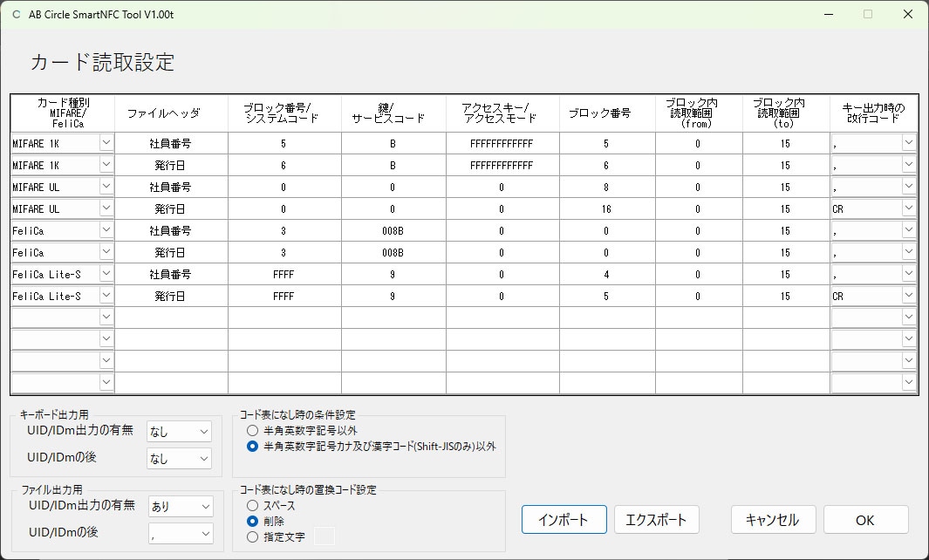Open file output UID/IDmの後 dropdown

pyautogui.click(x=205, y=532)
